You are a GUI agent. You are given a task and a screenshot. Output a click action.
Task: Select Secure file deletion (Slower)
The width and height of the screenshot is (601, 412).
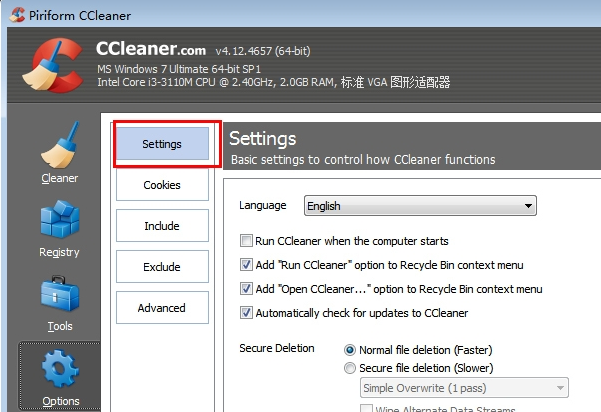tap(350, 367)
